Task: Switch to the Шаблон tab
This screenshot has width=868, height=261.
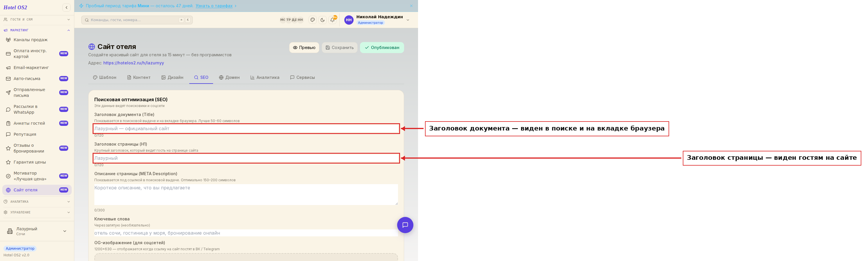Action: coord(105,77)
